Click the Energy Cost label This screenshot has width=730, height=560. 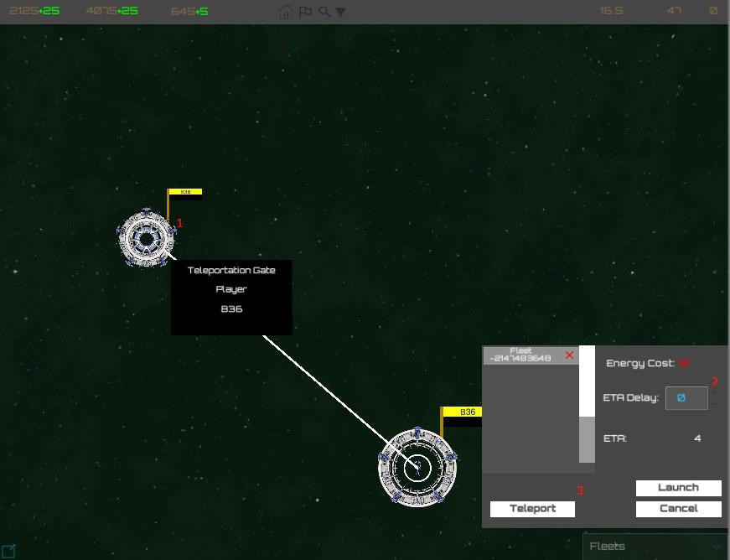pos(640,364)
